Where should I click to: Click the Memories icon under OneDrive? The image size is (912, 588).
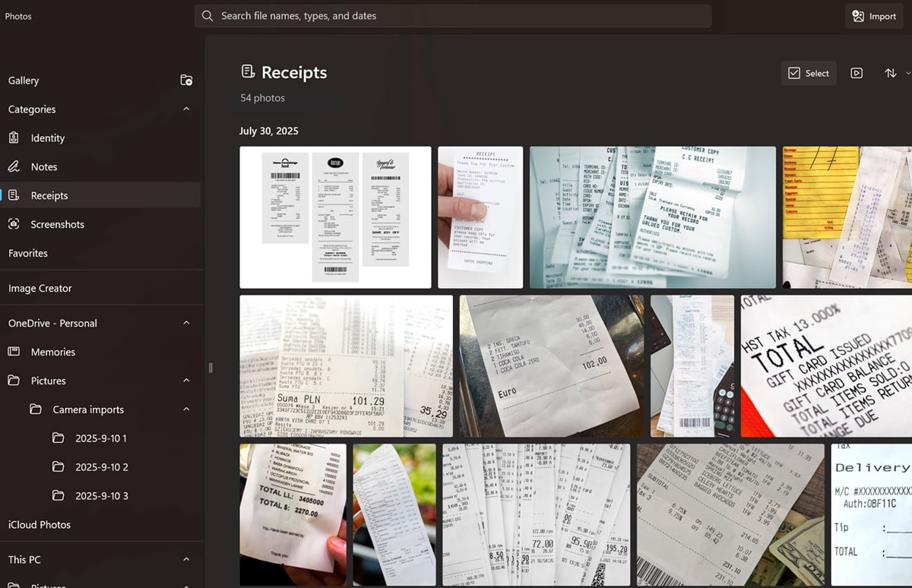(x=14, y=352)
